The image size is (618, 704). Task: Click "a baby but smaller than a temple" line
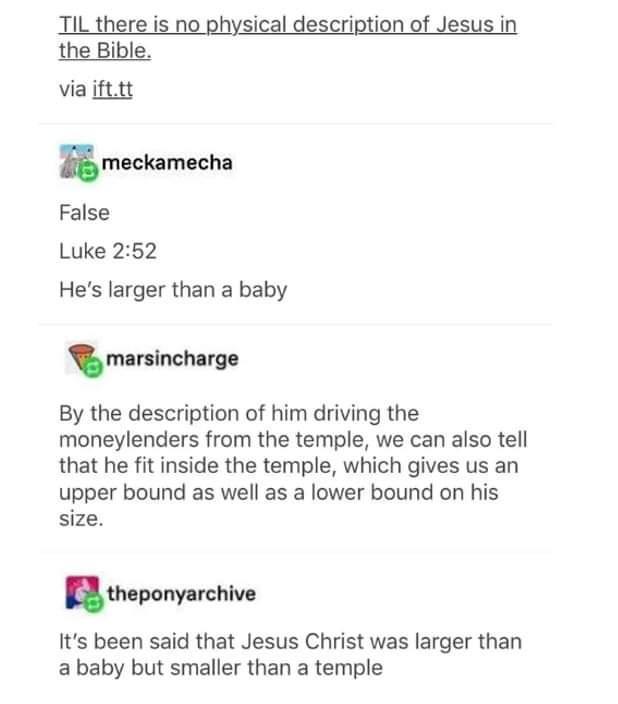220,667
